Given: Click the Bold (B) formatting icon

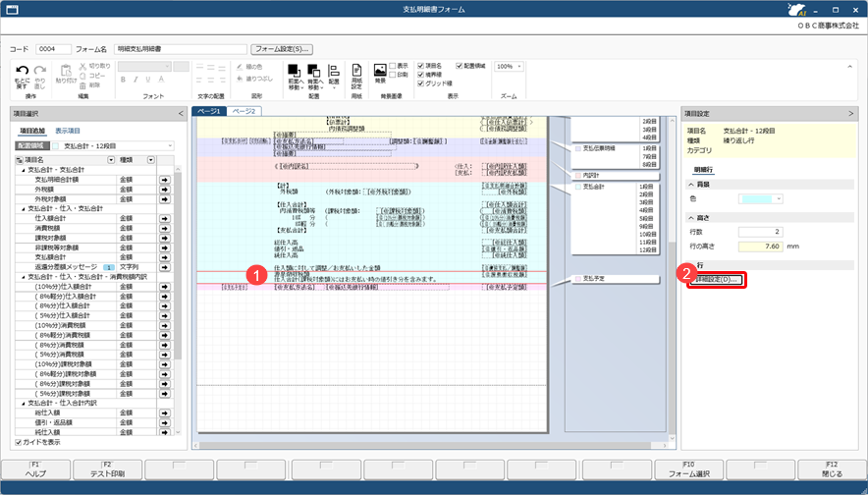Looking at the screenshot, I should 124,80.
